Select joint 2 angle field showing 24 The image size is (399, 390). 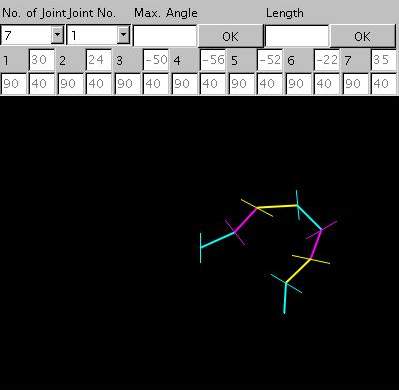coord(99,60)
